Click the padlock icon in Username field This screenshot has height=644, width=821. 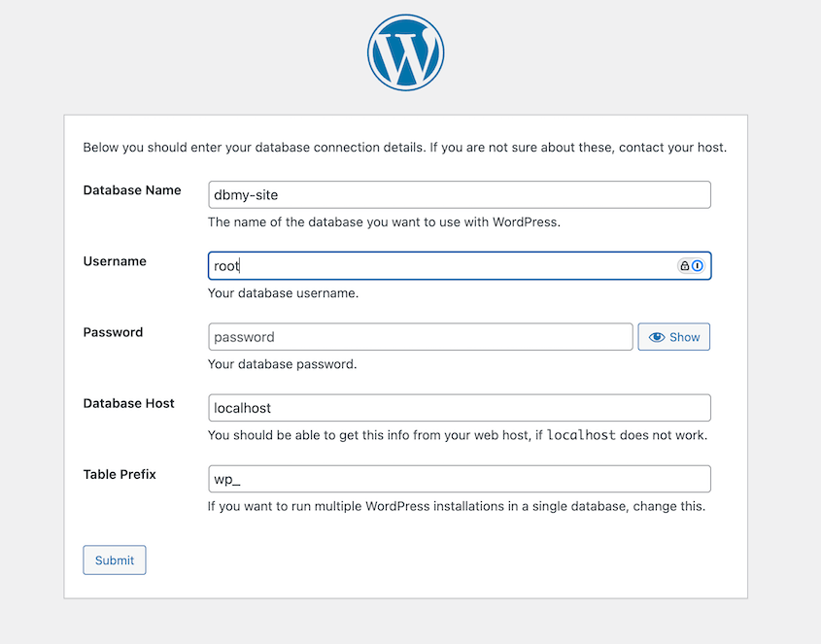click(684, 266)
